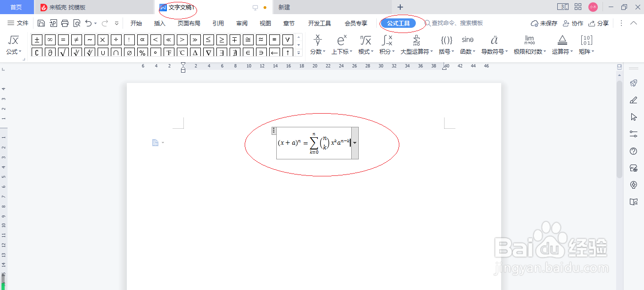Insert the plus-minus symbol from the gallery
Image resolution: width=644 pixels, height=290 pixels.
pos(36,40)
